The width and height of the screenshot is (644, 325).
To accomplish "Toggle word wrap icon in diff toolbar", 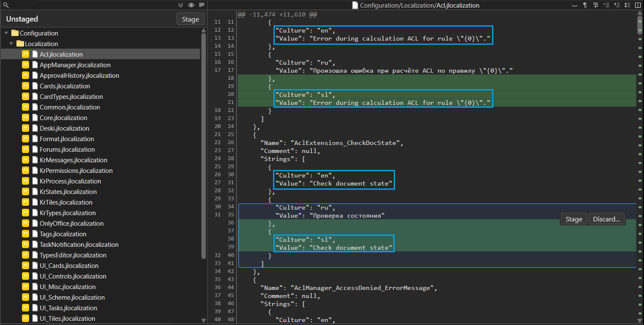I will 595,5.
